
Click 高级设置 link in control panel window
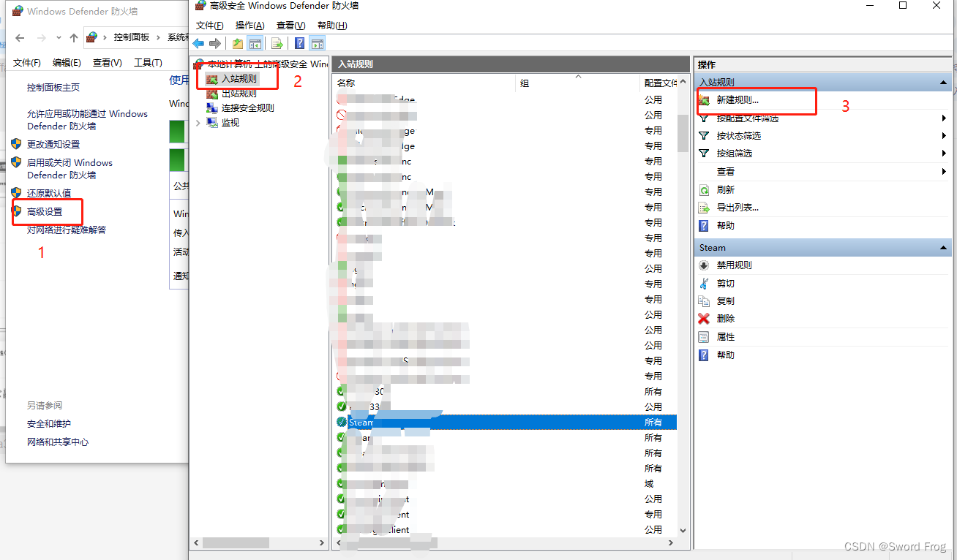[45, 211]
